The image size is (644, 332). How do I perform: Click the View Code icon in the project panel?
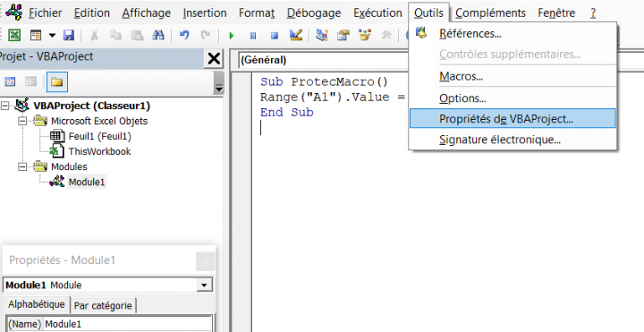tap(10, 82)
